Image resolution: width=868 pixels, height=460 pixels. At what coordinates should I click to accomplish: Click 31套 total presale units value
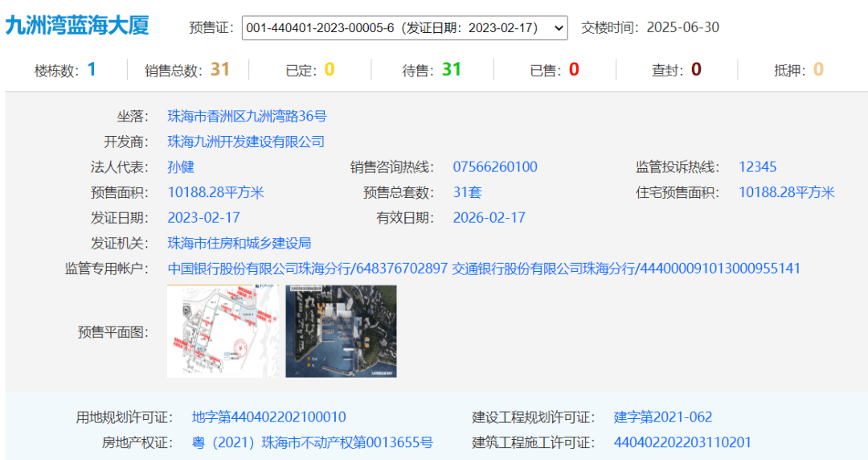(467, 193)
